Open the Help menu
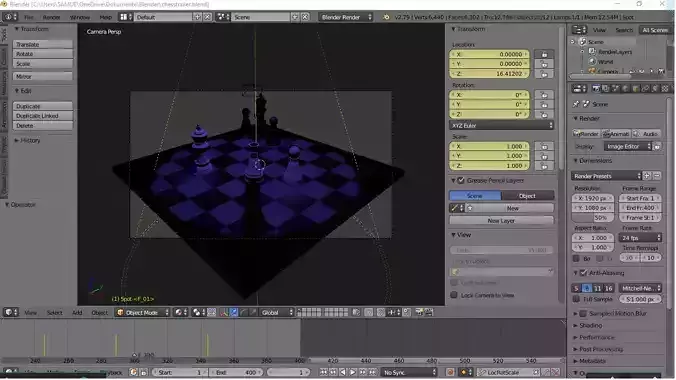Image resolution: width=676 pixels, height=380 pixels. (106, 17)
